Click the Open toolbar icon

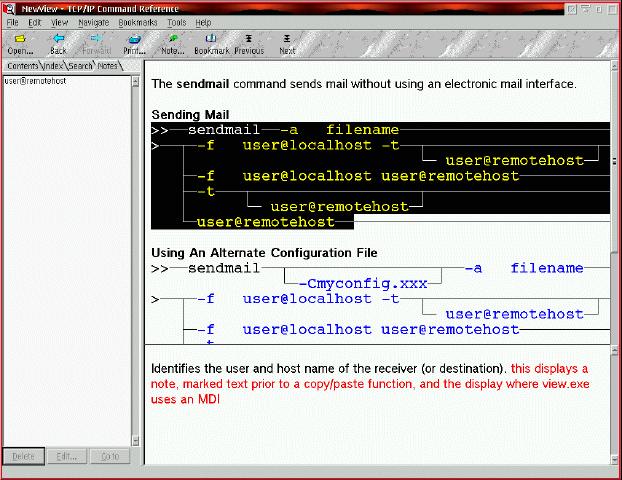point(20,39)
